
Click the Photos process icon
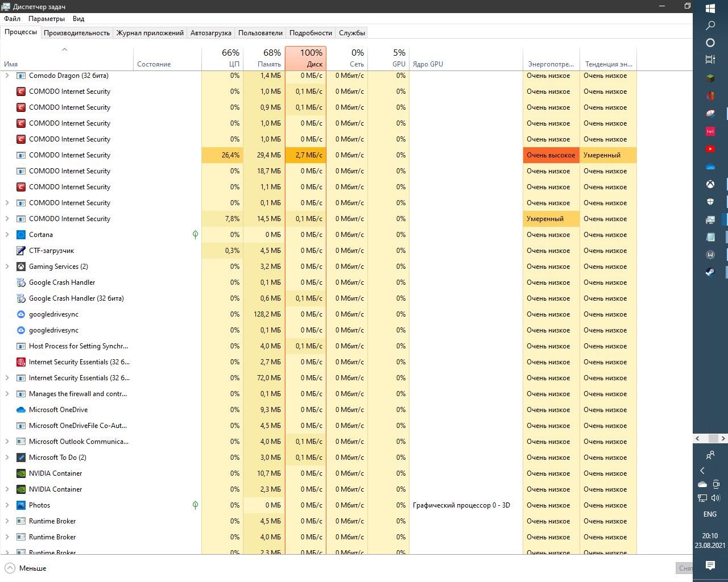tap(21, 505)
